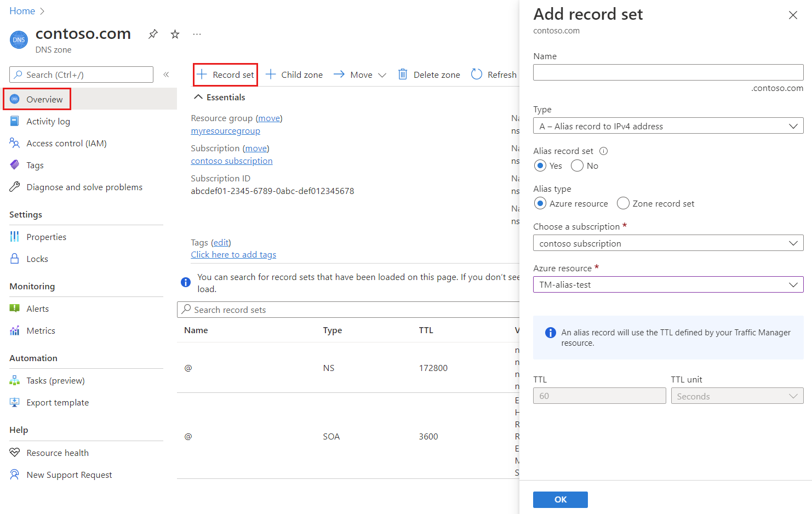Viewport: 812px width, 514px height.
Task: Click the Access control people icon
Action: coord(15,143)
